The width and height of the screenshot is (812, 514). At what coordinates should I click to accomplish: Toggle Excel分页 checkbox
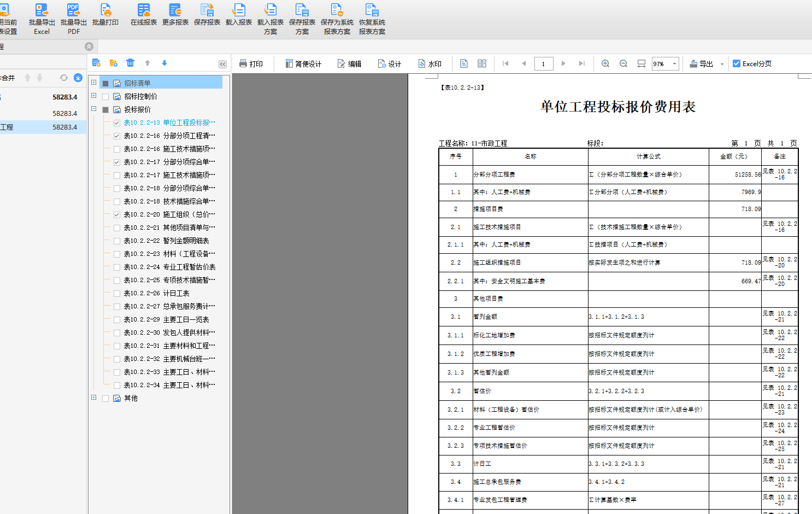737,63
